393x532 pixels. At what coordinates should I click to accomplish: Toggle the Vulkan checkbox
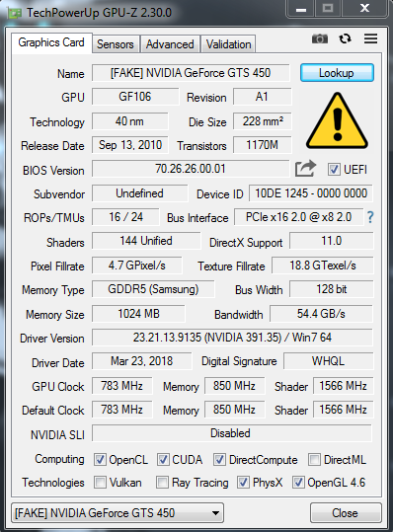pyautogui.click(x=100, y=482)
